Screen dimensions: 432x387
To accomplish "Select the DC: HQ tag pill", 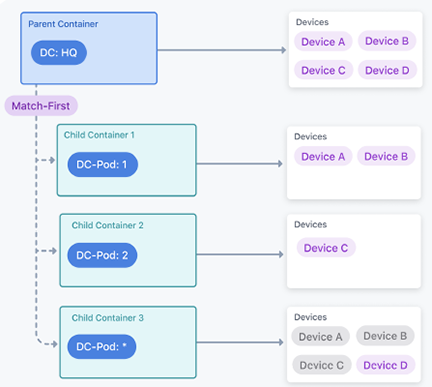I will pos(59,53).
